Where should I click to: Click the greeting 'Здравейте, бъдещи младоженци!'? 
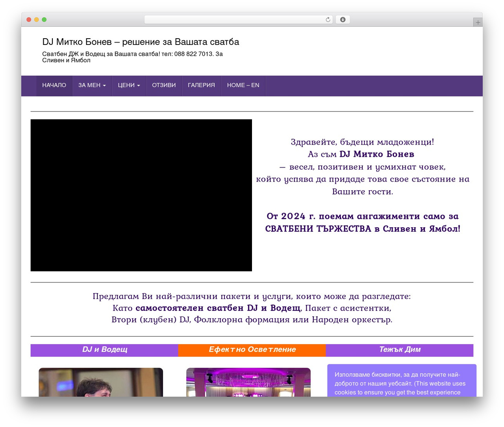tap(362, 142)
